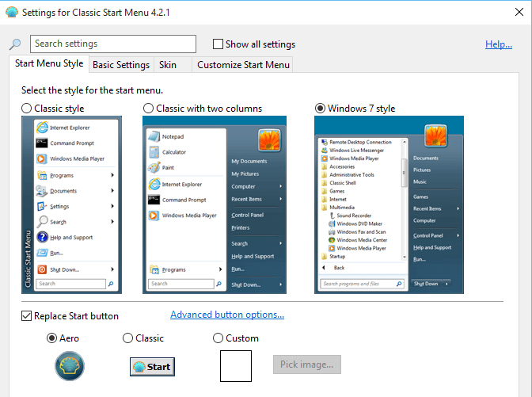Viewport: 532px width, 397px height.
Task: Uncheck the Replace Start button checkbox
Action: (27, 316)
